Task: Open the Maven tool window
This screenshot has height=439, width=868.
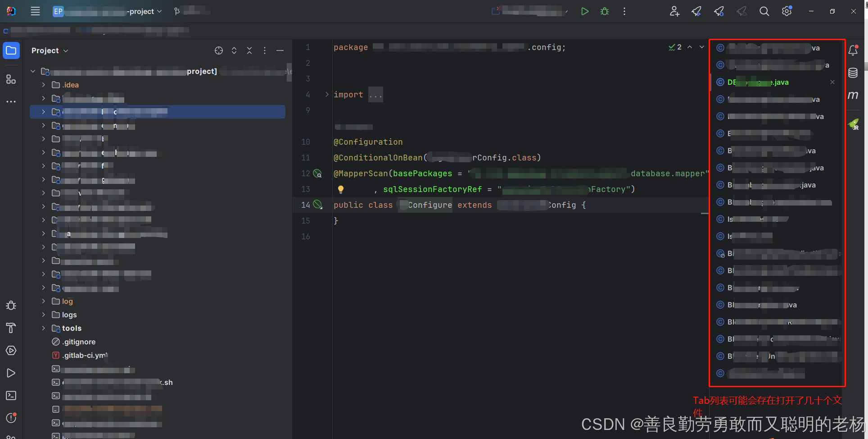Action: click(x=853, y=95)
